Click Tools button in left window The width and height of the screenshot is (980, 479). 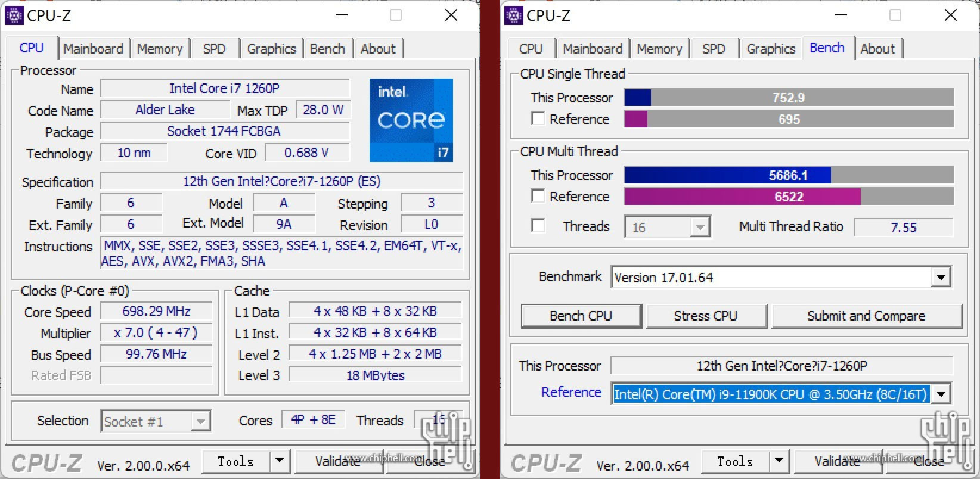(236, 461)
